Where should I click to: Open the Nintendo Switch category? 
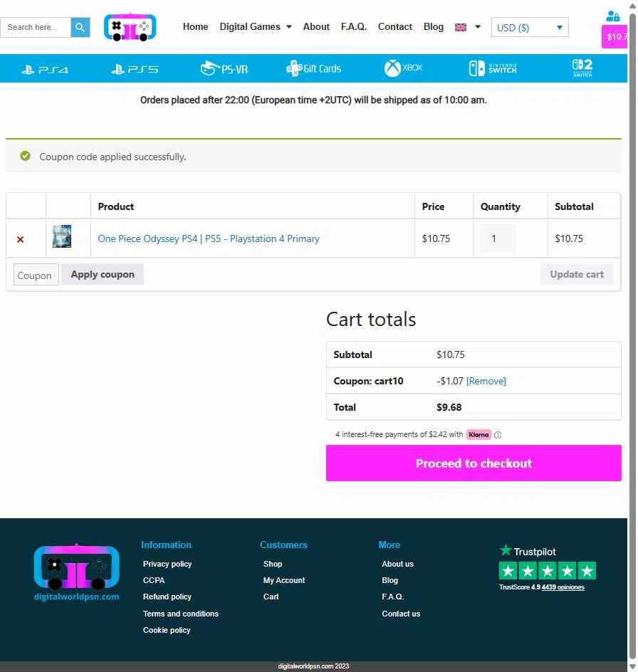pos(493,68)
